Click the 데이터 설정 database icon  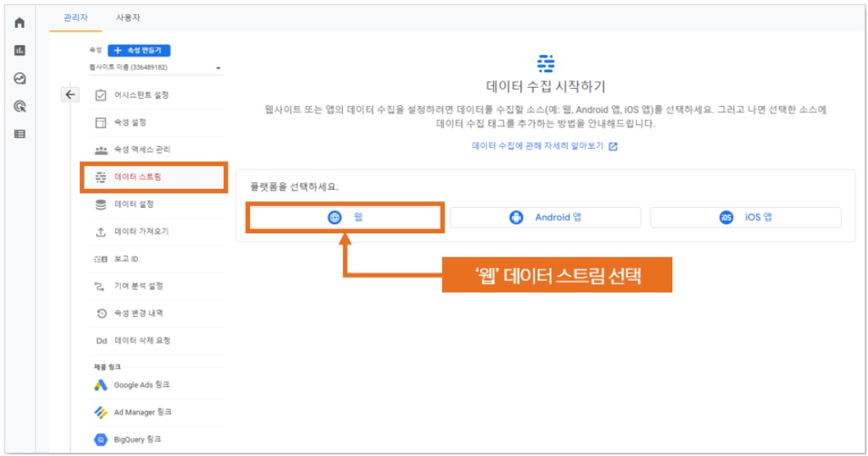[x=101, y=205]
